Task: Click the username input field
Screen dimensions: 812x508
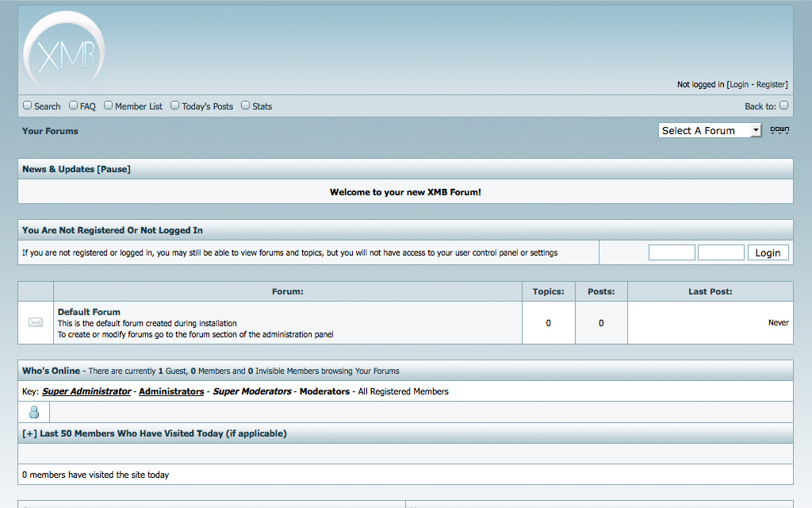Action: click(x=672, y=252)
